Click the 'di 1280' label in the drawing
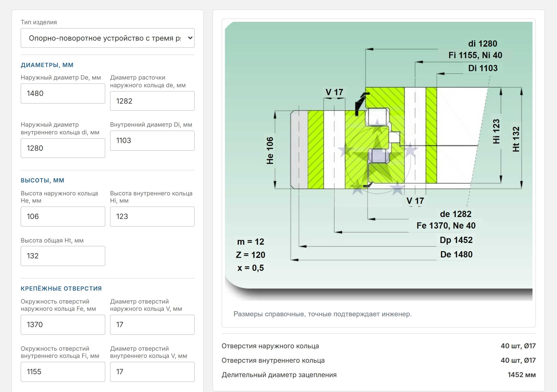 click(x=483, y=44)
